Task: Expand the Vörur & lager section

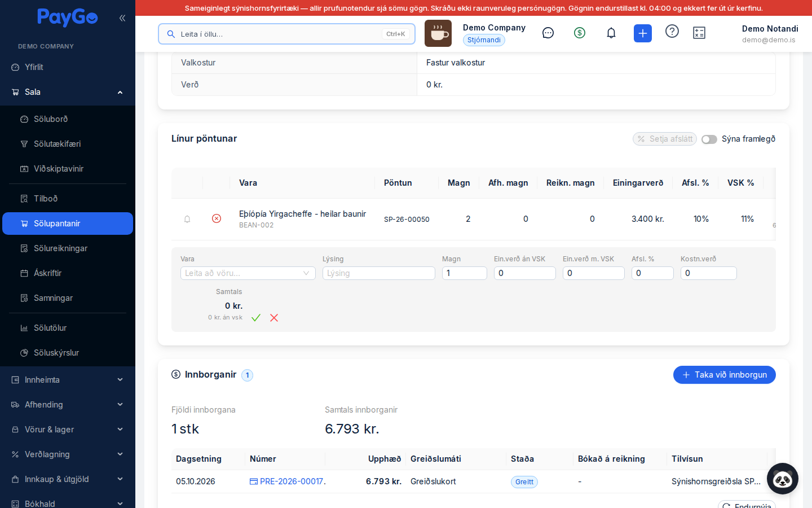Action: 68,430
